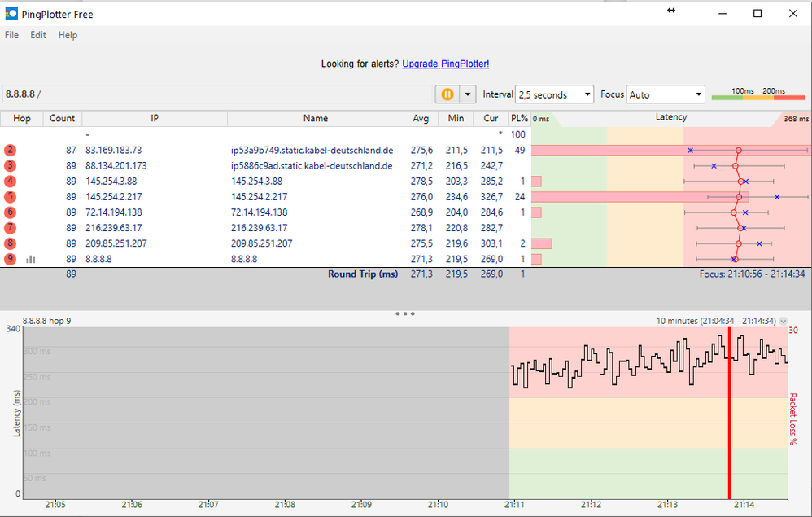Click the pause sampling button
Viewport: 812px width, 517px height.
pyautogui.click(x=446, y=94)
